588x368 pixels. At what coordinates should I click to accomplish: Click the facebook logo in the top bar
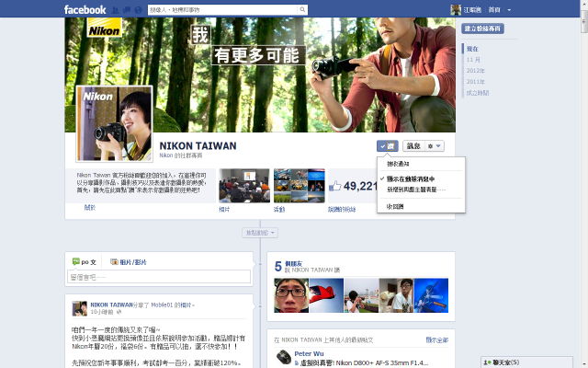pyautogui.click(x=85, y=10)
